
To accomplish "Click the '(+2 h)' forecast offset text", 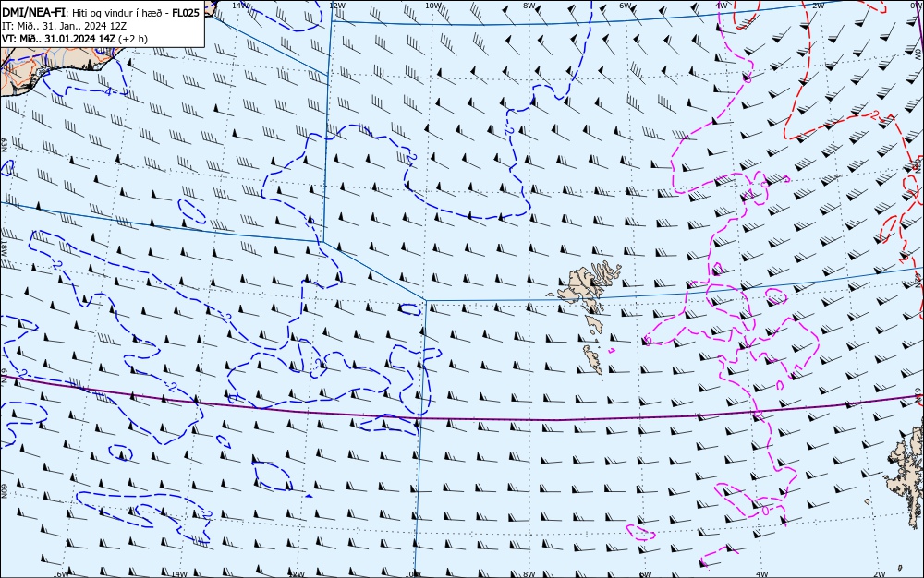I will tap(132, 39).
